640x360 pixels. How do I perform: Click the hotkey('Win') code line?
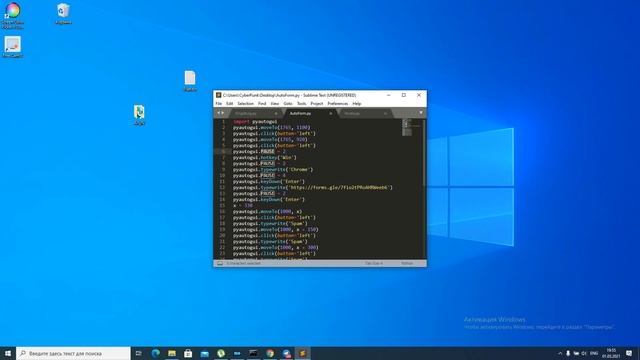(x=264, y=158)
